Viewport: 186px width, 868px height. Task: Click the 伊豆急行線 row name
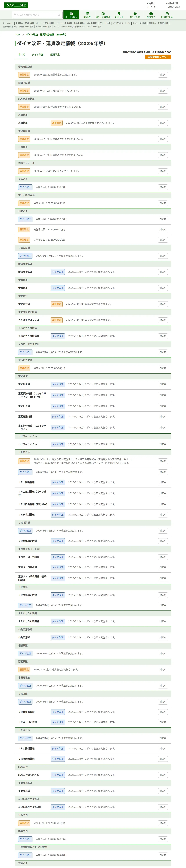coord(24,304)
